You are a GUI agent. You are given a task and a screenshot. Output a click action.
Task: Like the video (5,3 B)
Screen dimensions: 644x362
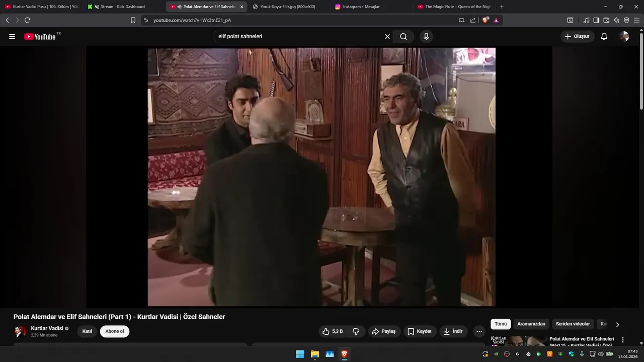pos(333,331)
